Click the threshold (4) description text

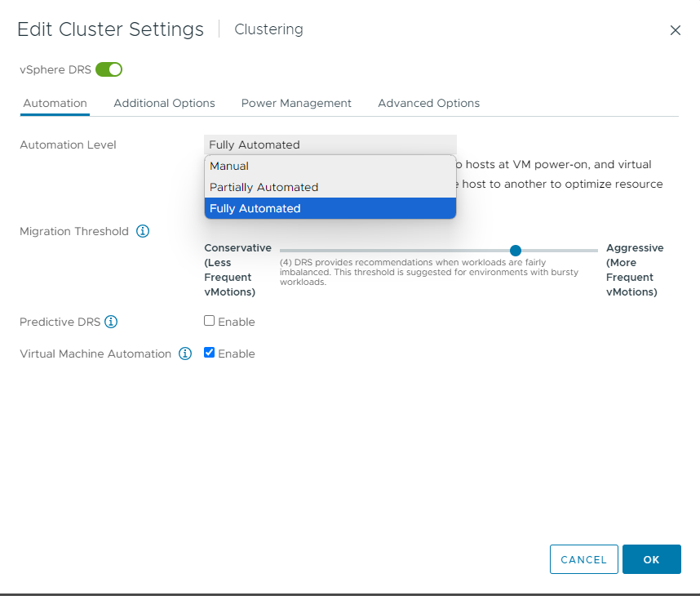[x=429, y=272]
